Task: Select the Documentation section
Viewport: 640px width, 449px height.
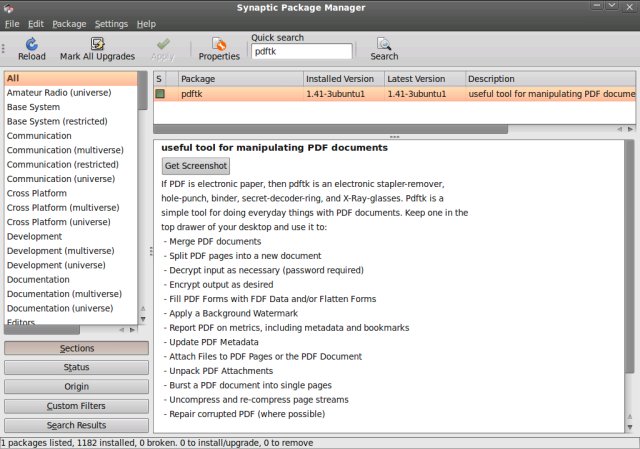Action: 71,280
